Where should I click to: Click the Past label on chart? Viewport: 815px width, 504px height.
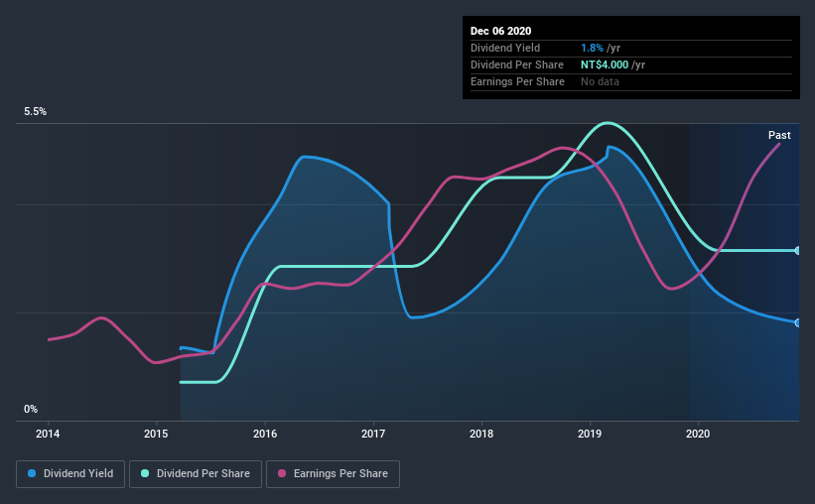[779, 136]
